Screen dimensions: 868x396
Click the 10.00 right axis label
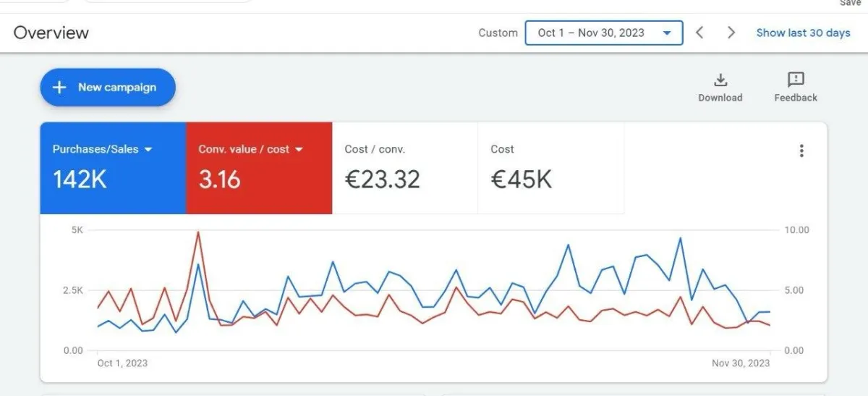point(796,229)
